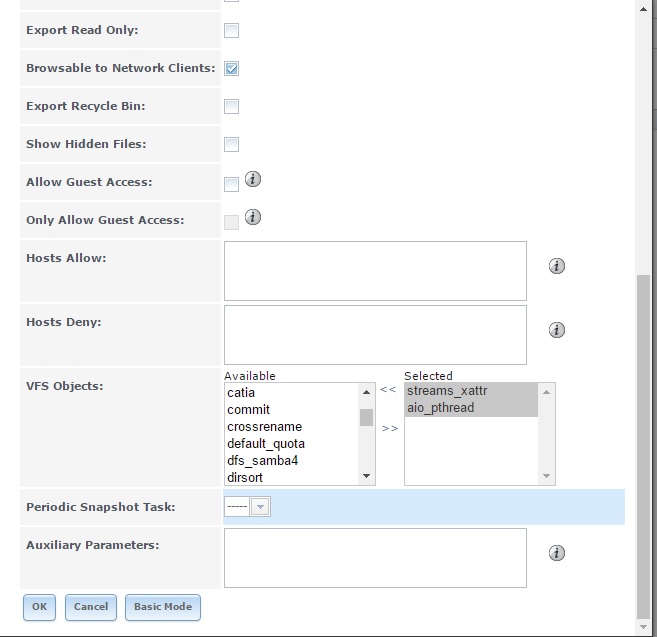The image size is (657, 637).
Task: Open info icon beside Only Allow Guest Access
Action: pyautogui.click(x=253, y=217)
